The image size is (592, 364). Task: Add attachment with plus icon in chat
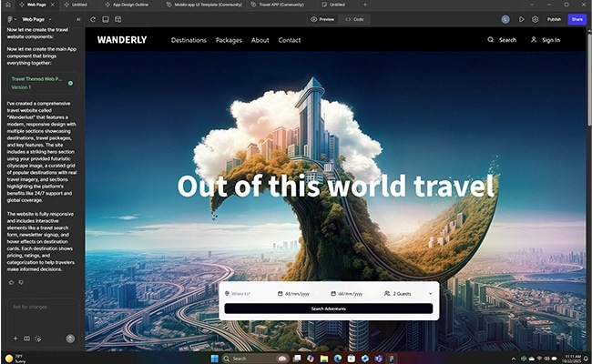(15, 339)
